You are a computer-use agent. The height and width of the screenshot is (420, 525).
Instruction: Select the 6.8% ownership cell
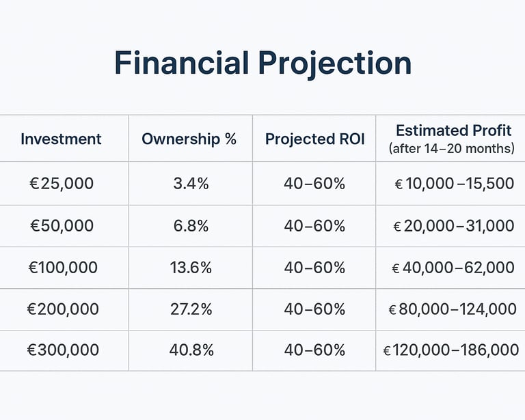(x=191, y=225)
